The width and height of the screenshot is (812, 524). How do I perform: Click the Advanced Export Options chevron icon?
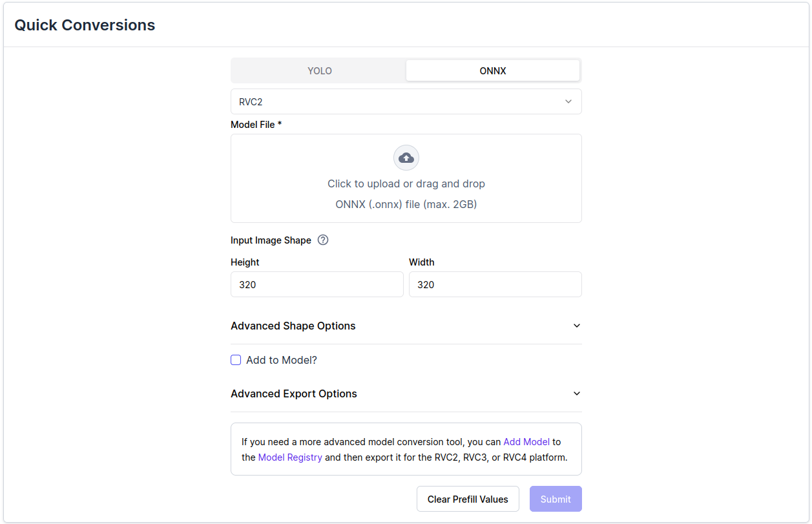pos(577,393)
